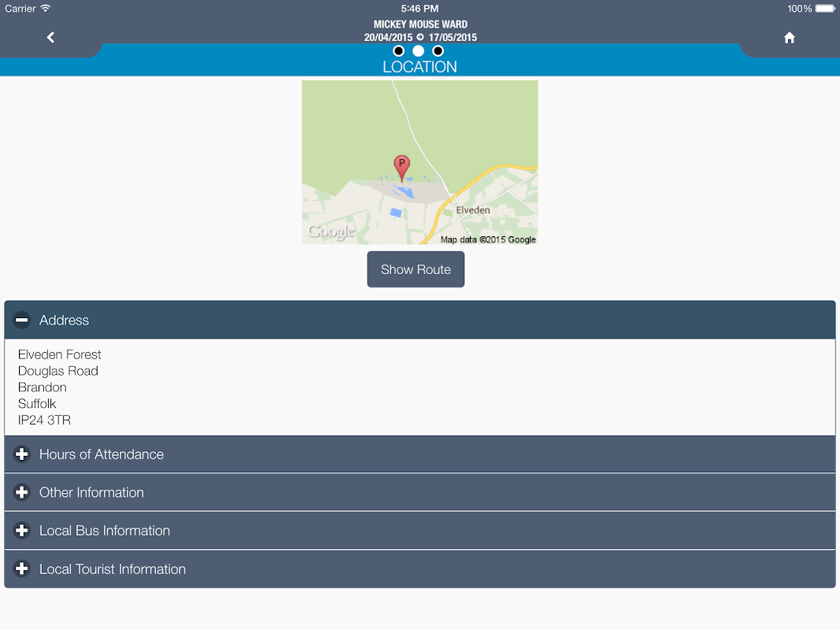Image resolution: width=840 pixels, height=630 pixels.
Task: Go to the home screen icon
Action: pos(789,38)
